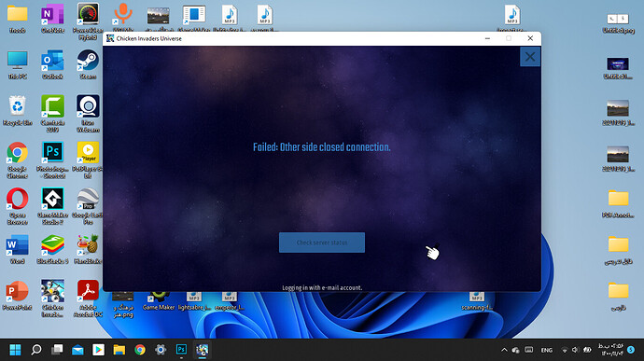Select the OneNote desktop shortcut
The image size is (644, 361).
click(x=52, y=19)
